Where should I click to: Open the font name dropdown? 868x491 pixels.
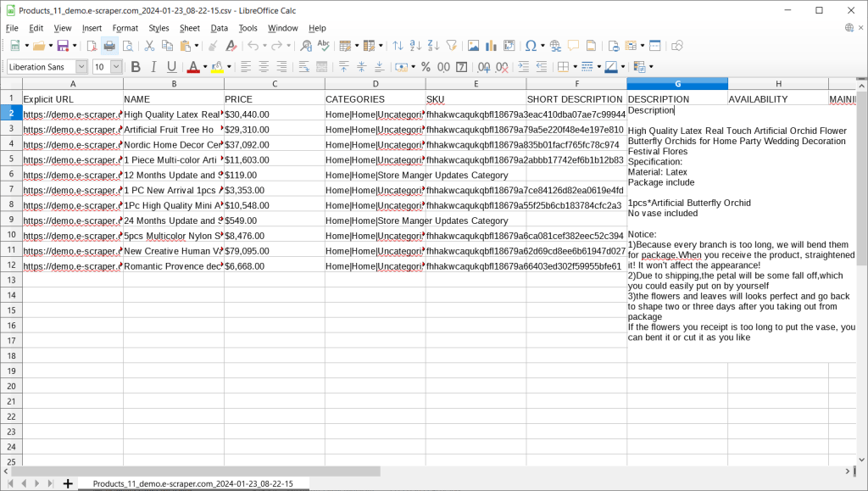coord(81,66)
